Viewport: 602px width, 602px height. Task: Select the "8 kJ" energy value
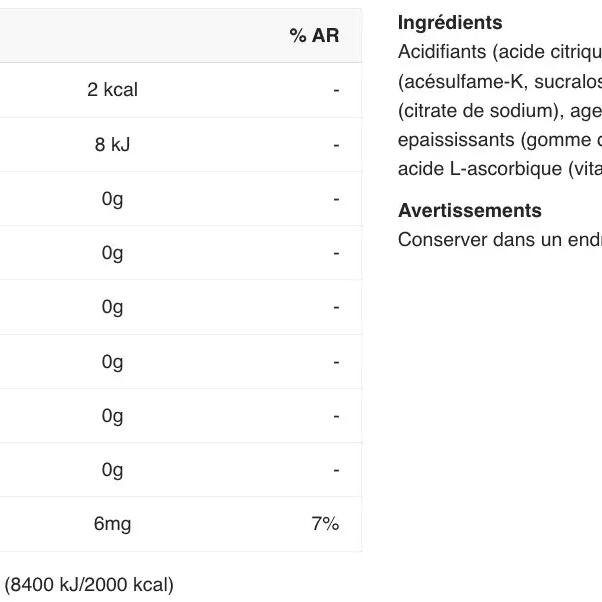coord(112,144)
